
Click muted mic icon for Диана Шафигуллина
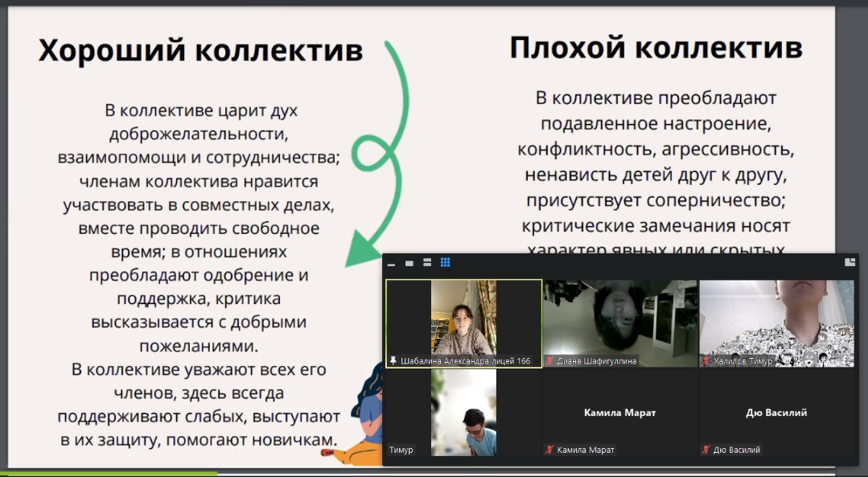tap(550, 361)
